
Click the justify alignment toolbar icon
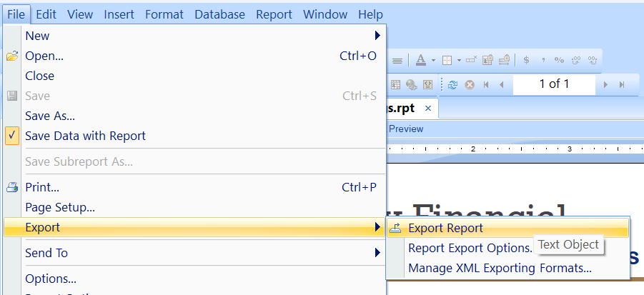(397, 61)
